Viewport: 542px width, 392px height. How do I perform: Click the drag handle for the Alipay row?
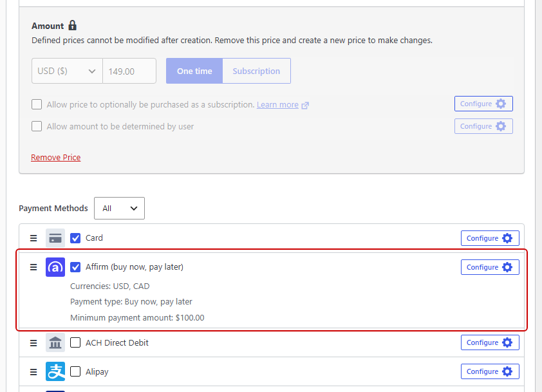33,372
